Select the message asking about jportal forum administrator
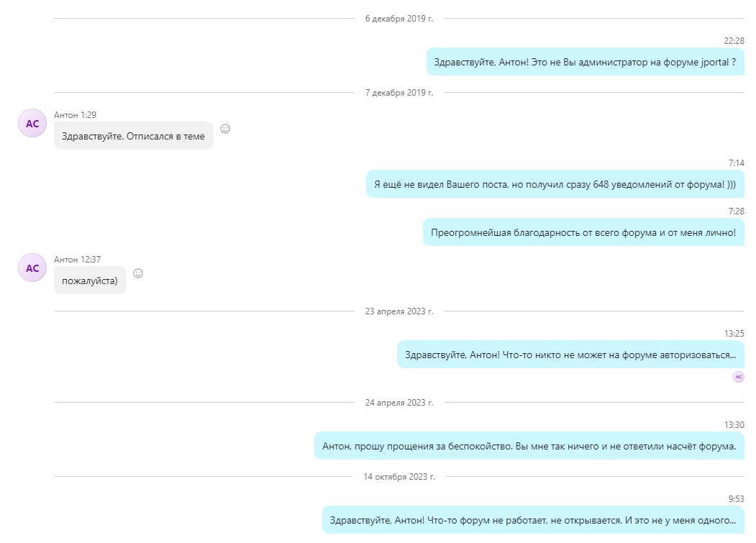Screen dimensions: 756x543 (585, 62)
